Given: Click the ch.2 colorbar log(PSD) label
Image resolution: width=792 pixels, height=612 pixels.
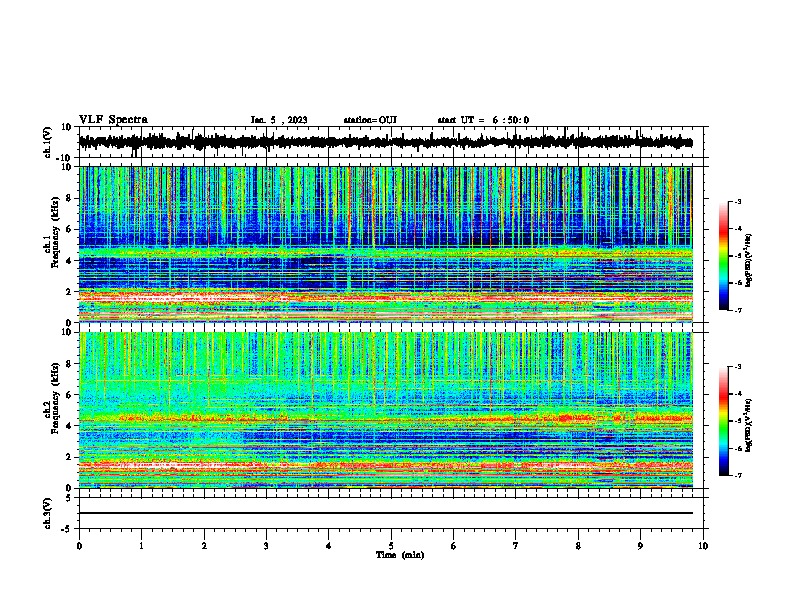Looking at the screenshot, I should click(749, 425).
